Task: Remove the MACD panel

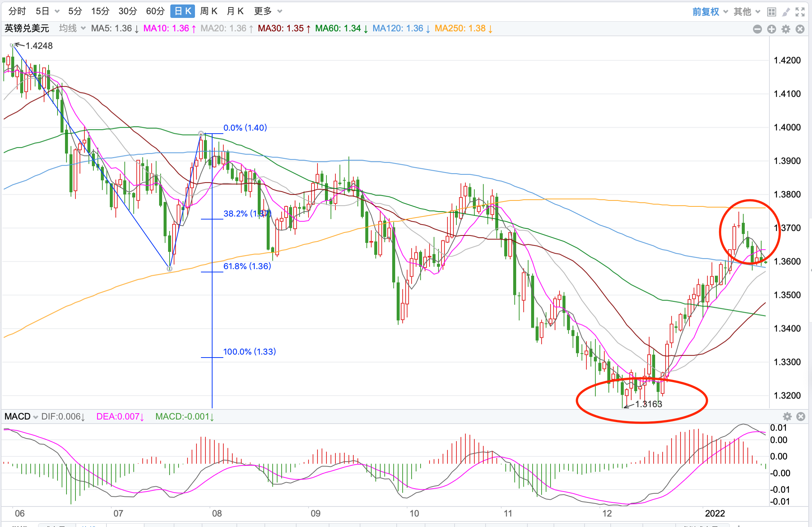Action: coord(801,417)
